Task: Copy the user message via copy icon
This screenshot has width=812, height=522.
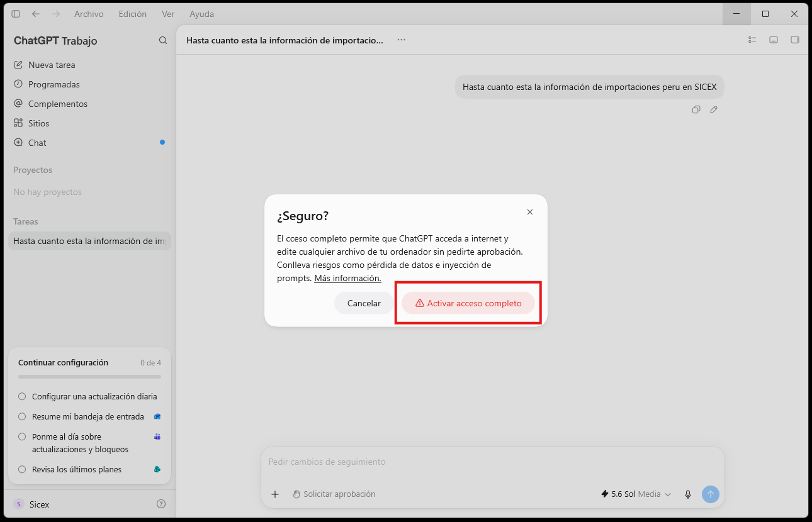Action: click(x=696, y=109)
